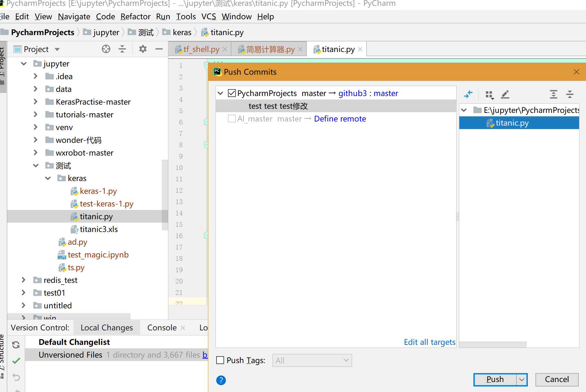
Task: Close the tf_shell.py editor tab
Action: (x=225, y=49)
